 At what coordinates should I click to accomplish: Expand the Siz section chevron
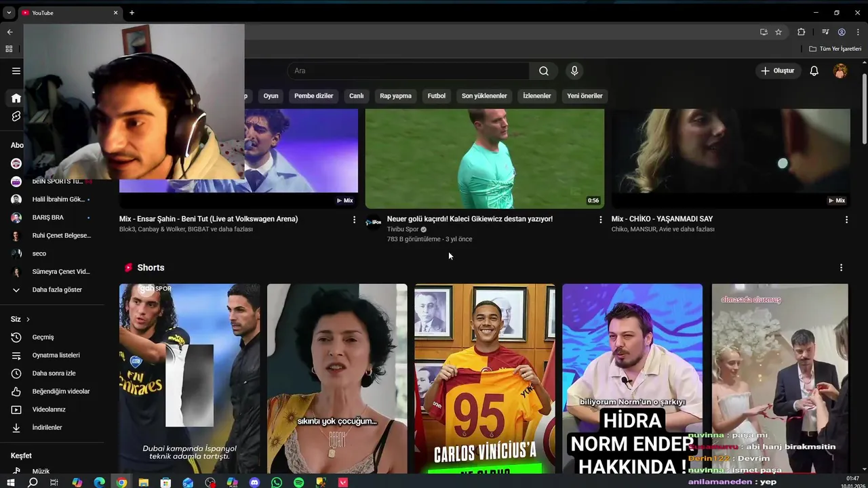[28, 319]
